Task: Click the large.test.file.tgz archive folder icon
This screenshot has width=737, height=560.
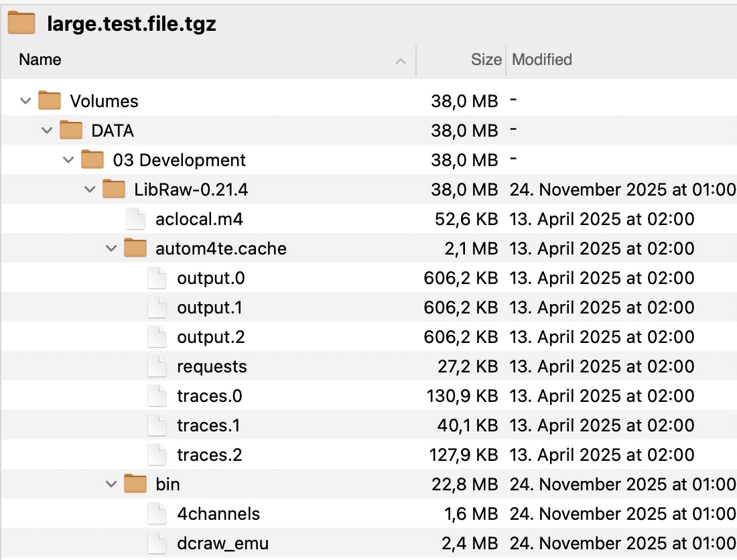Action: point(21,23)
